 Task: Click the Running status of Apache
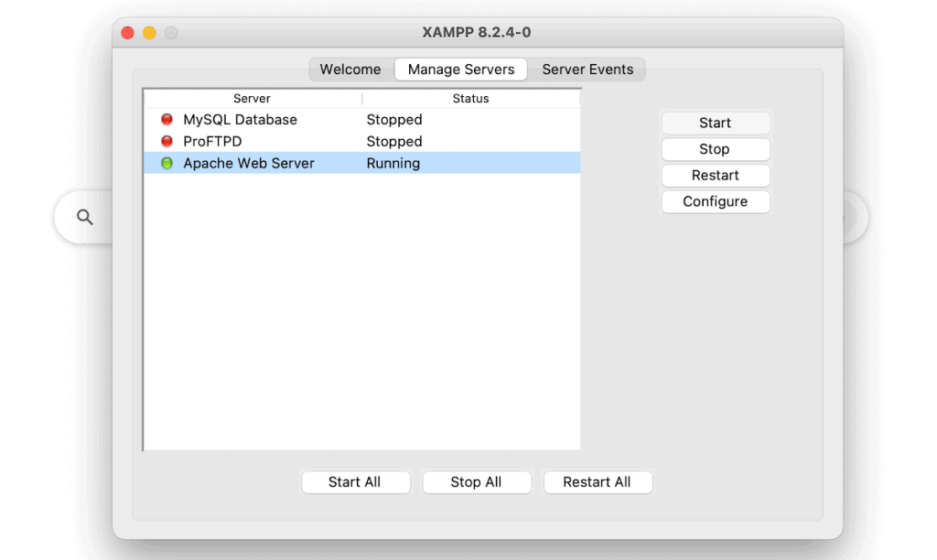point(393,164)
